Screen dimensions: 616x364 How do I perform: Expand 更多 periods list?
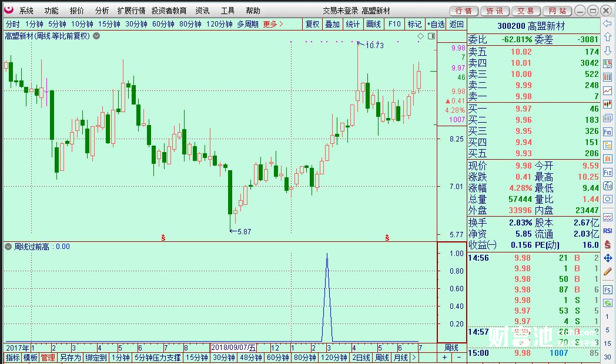click(x=273, y=24)
